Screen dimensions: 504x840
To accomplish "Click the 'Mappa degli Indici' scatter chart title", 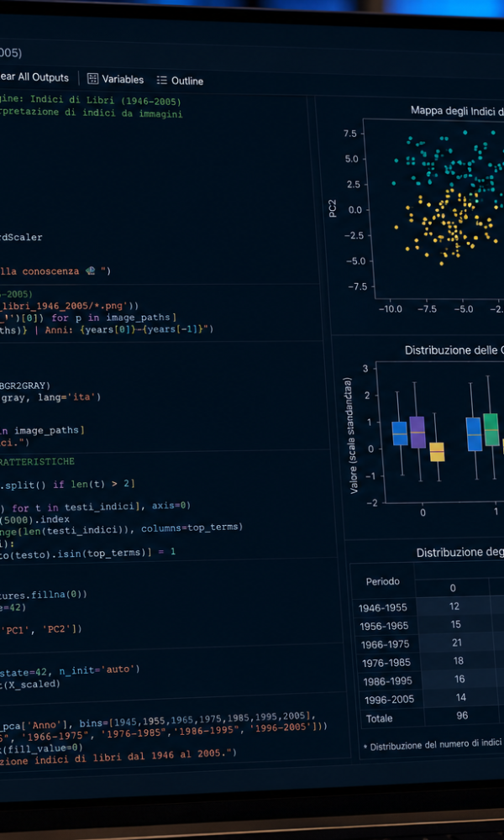I will pyautogui.click(x=457, y=110).
